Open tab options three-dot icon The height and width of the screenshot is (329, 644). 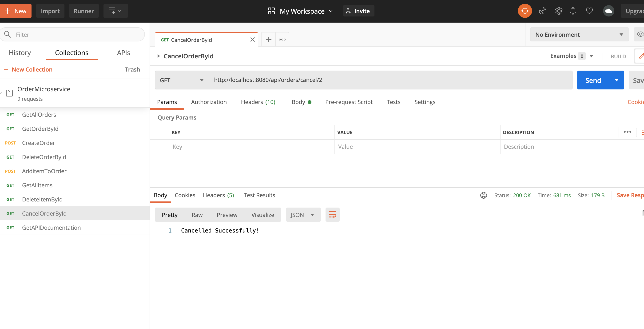282,40
